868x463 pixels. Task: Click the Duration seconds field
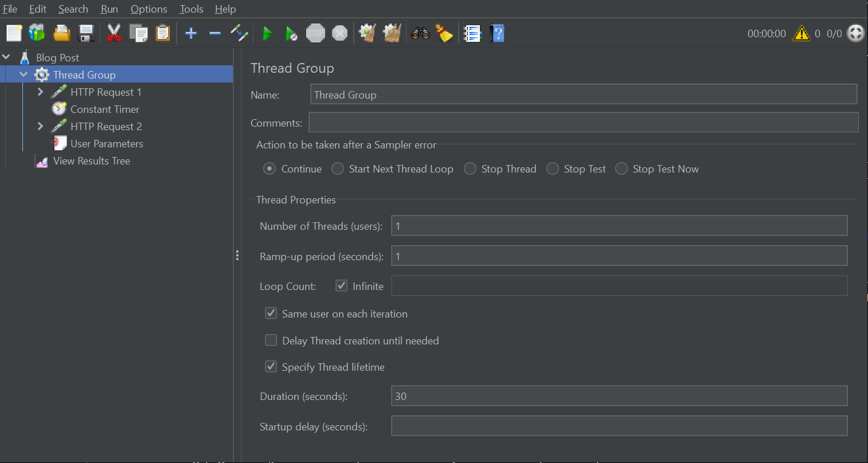[x=619, y=396]
